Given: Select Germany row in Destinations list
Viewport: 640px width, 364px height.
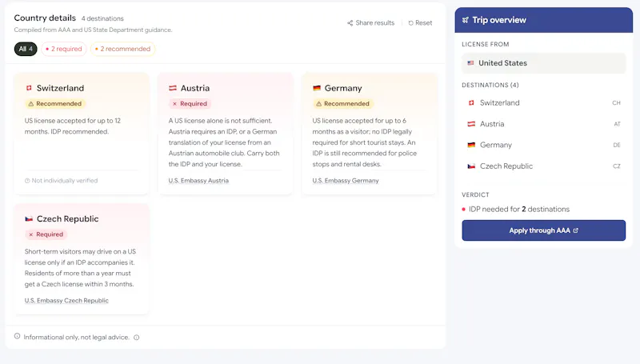Looking at the screenshot, I should [x=544, y=145].
